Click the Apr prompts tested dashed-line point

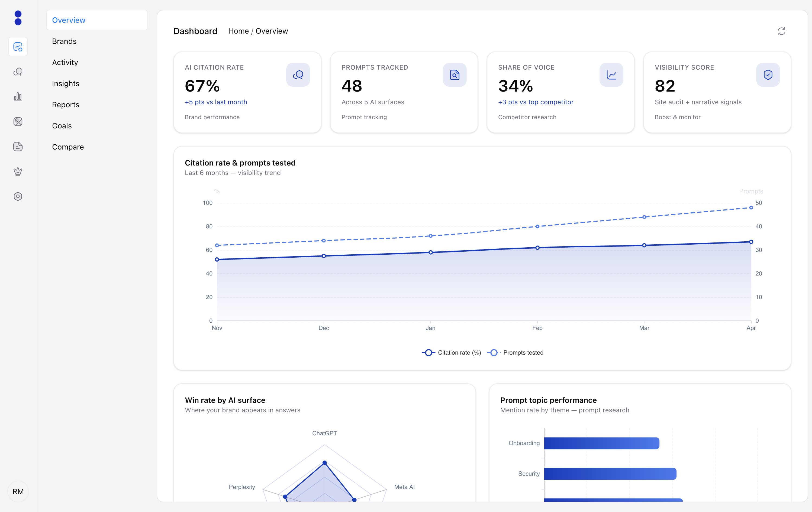pyautogui.click(x=751, y=208)
